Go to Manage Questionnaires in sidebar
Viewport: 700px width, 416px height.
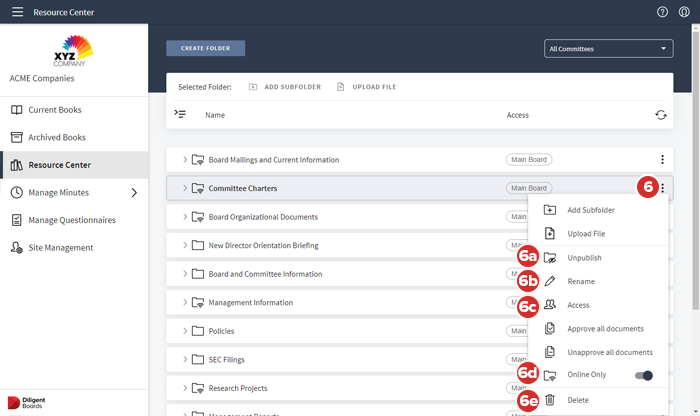[x=72, y=220]
